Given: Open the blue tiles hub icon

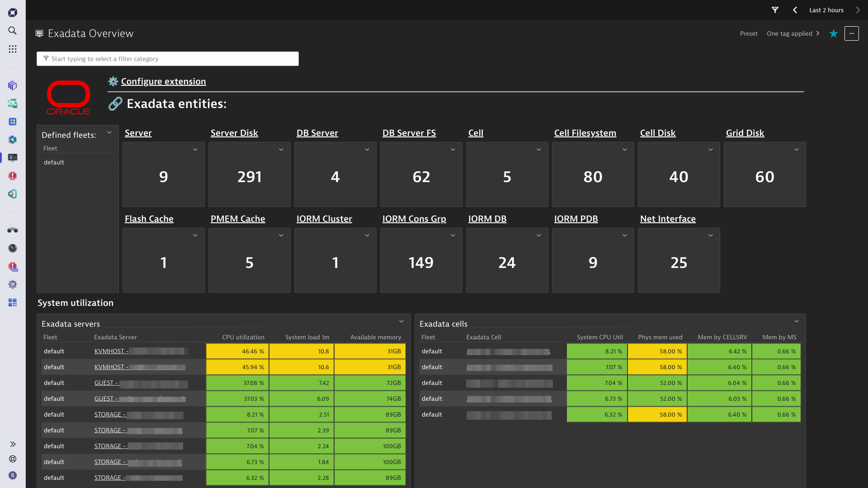Looking at the screenshot, I should [x=13, y=302].
